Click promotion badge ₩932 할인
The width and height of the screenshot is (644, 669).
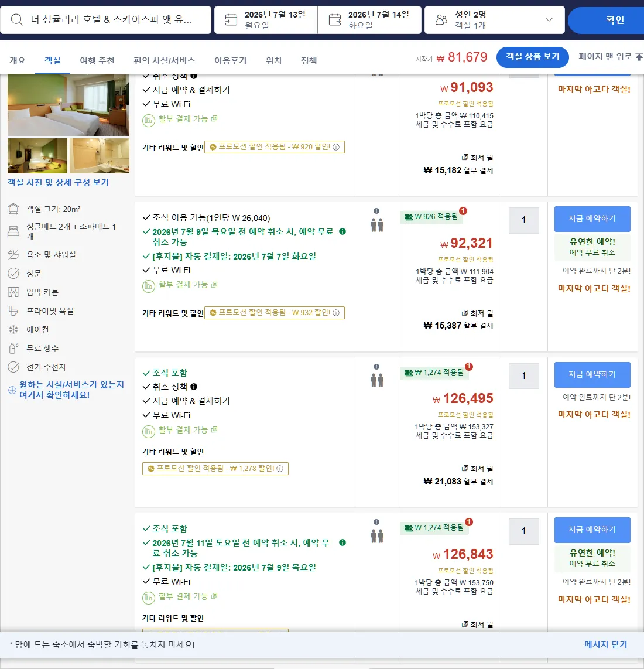click(x=275, y=313)
